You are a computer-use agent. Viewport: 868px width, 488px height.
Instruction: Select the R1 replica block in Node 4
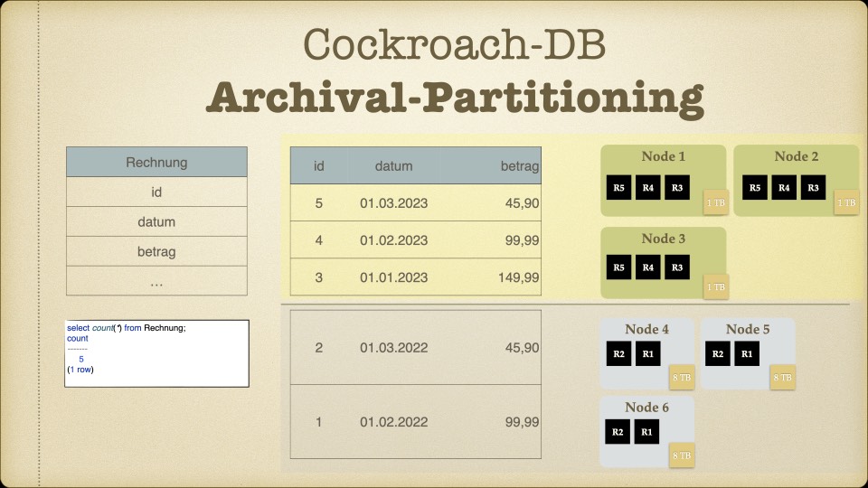[647, 353]
